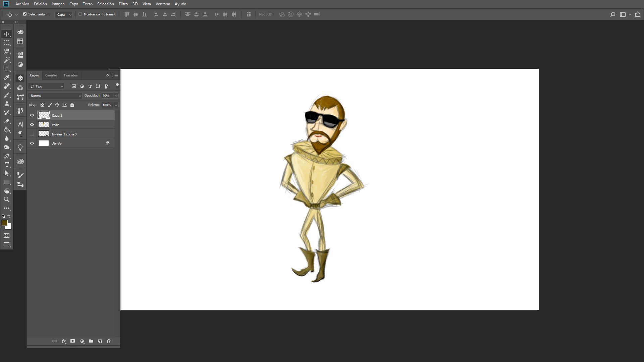
Task: Expand the Opacidad slider arrow
Action: [116, 96]
